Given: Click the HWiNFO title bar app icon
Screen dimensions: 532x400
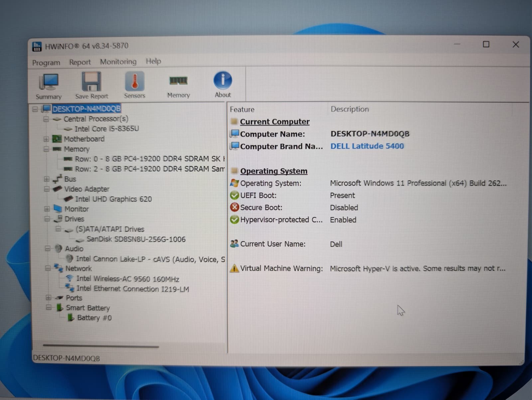Looking at the screenshot, I should [37, 47].
